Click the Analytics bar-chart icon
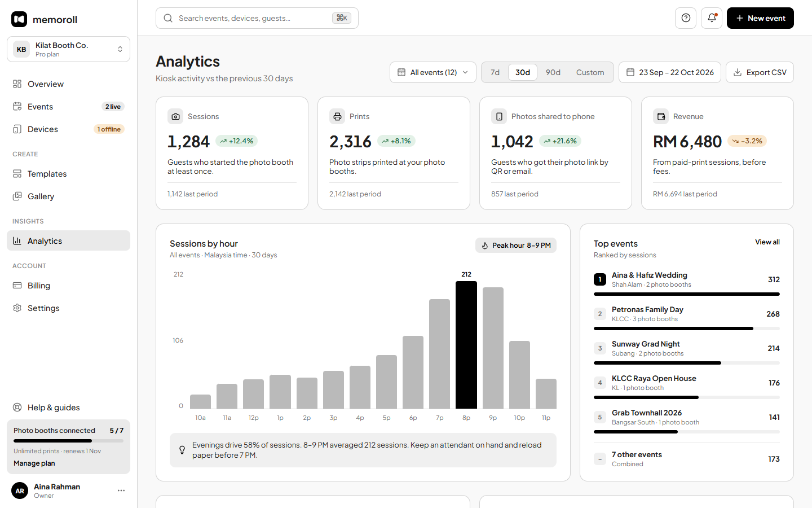812x508 pixels. (17, 241)
